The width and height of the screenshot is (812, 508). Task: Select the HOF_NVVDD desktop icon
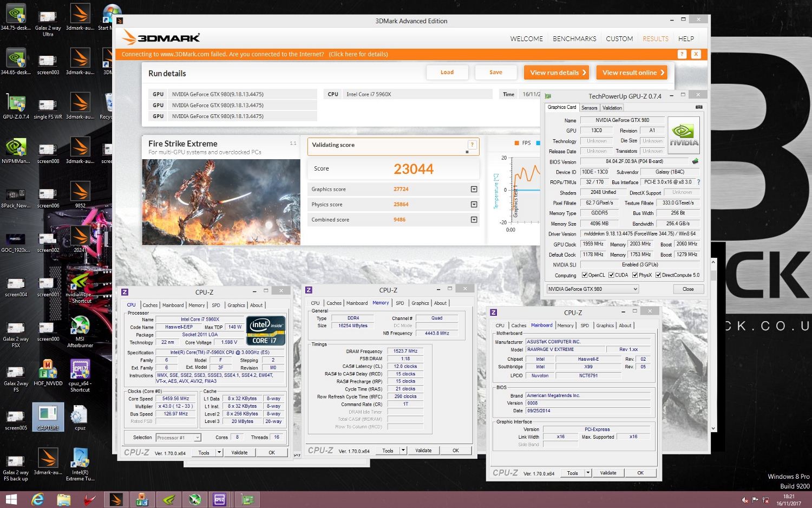click(48, 373)
